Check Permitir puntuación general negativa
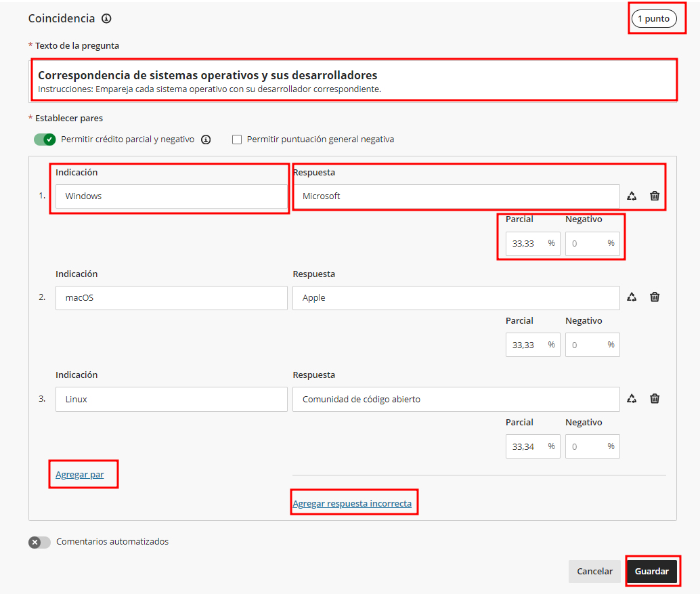The width and height of the screenshot is (700, 594). click(237, 140)
